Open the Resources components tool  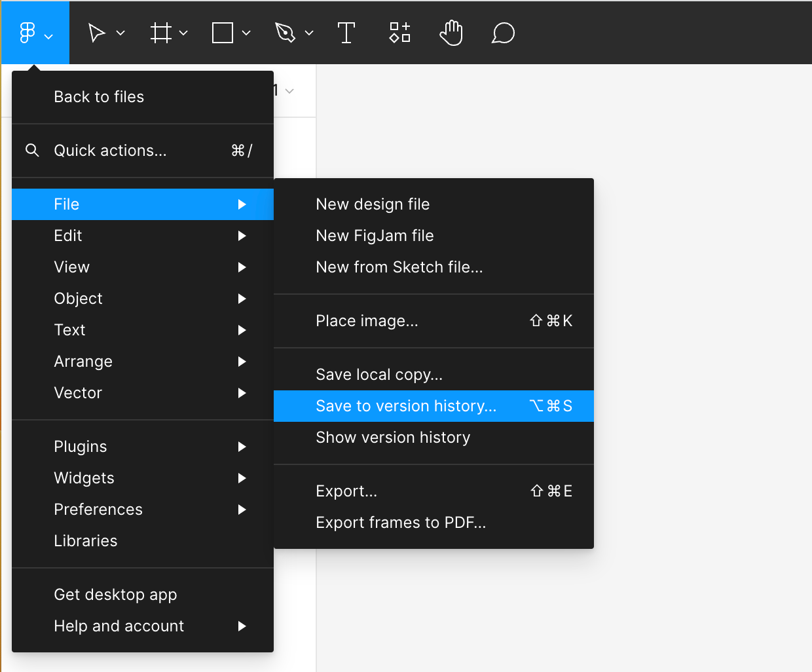click(x=399, y=33)
